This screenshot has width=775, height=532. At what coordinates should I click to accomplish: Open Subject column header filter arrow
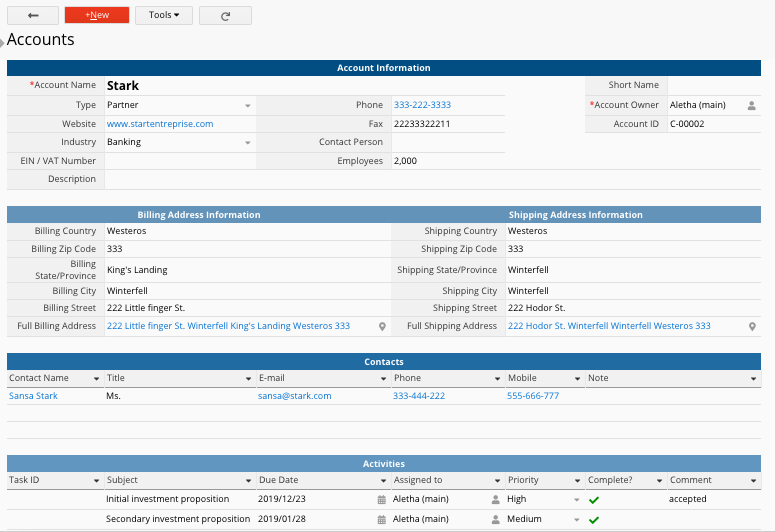[248, 480]
